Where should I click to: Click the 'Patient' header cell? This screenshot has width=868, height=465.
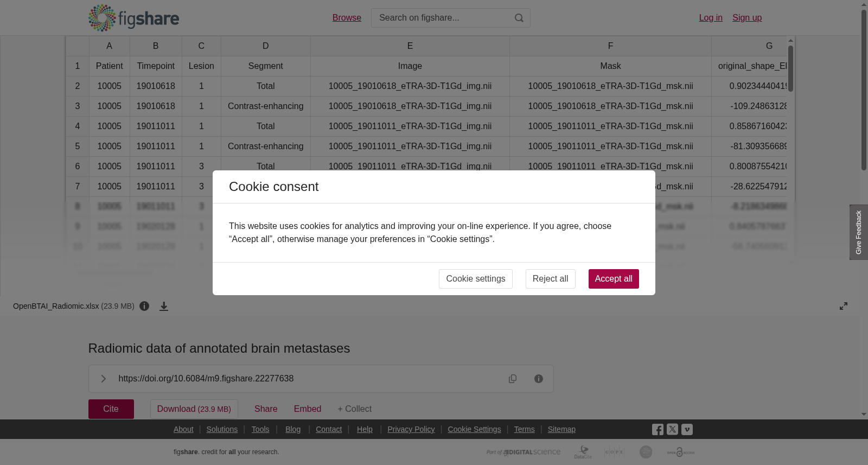point(110,66)
